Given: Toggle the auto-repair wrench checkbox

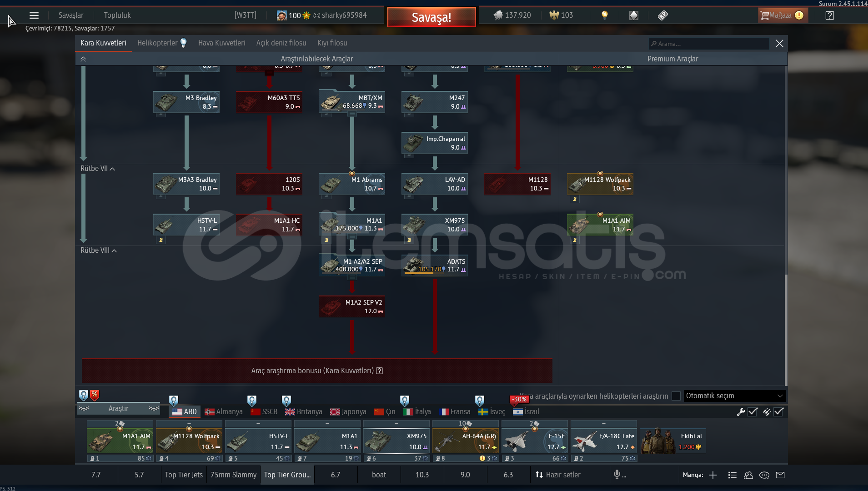Looking at the screenshot, I should pyautogui.click(x=753, y=412).
